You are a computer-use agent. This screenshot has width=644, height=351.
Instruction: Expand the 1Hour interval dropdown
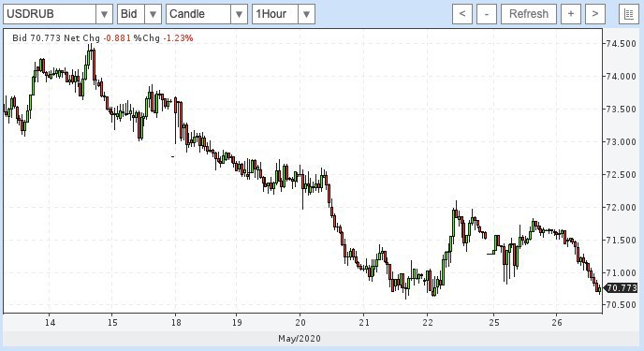(306, 14)
